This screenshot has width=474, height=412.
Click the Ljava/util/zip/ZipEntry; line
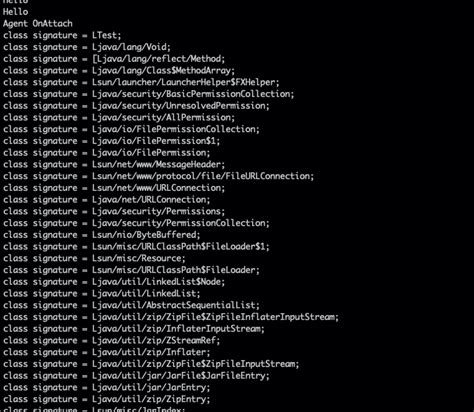click(x=107, y=399)
